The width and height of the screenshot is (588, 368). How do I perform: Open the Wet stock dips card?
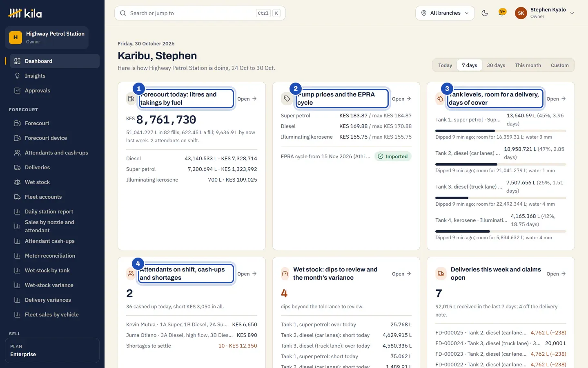pos(401,274)
